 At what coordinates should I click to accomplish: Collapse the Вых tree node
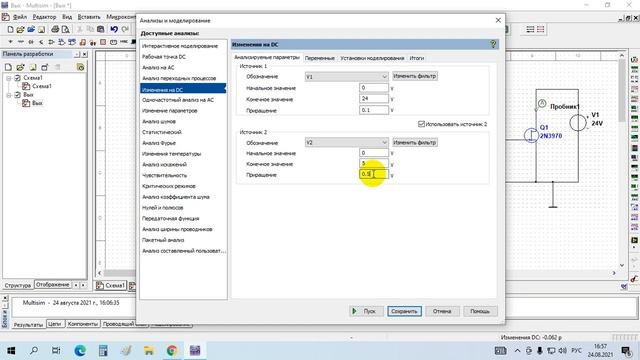pyautogui.click(x=9, y=95)
